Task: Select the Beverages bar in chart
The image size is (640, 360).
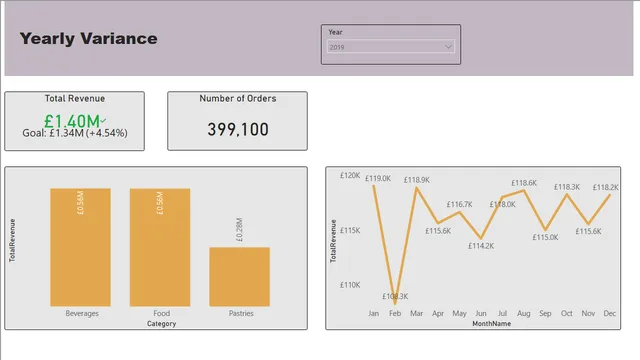Action: 80,247
